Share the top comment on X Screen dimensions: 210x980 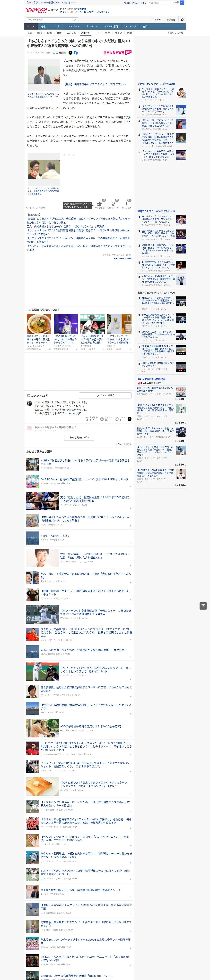click(x=130, y=418)
